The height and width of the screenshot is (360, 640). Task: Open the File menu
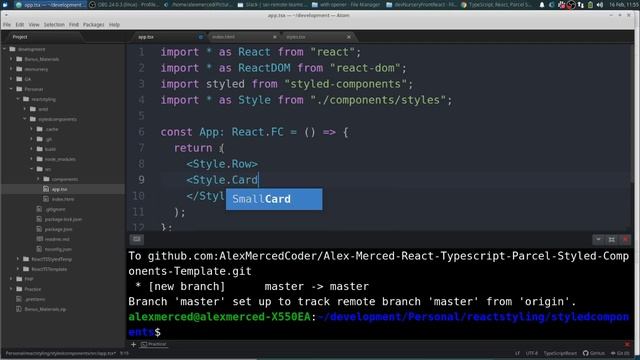pos(7,24)
